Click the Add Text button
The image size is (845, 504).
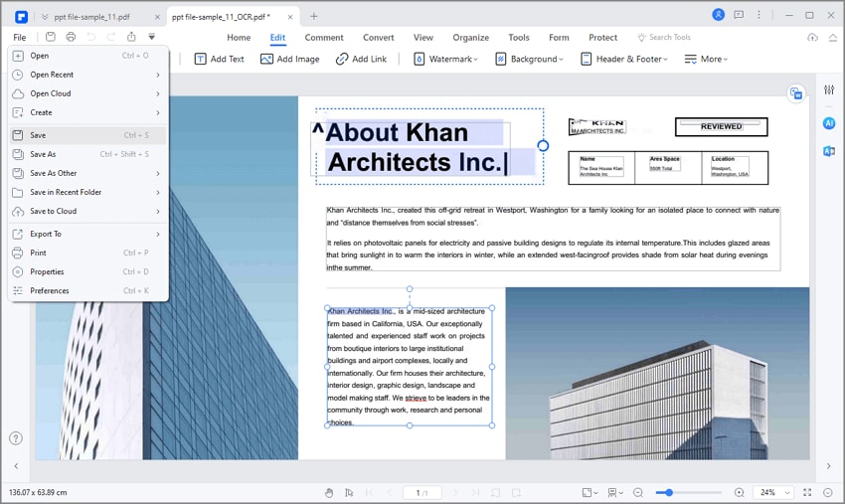(x=220, y=59)
